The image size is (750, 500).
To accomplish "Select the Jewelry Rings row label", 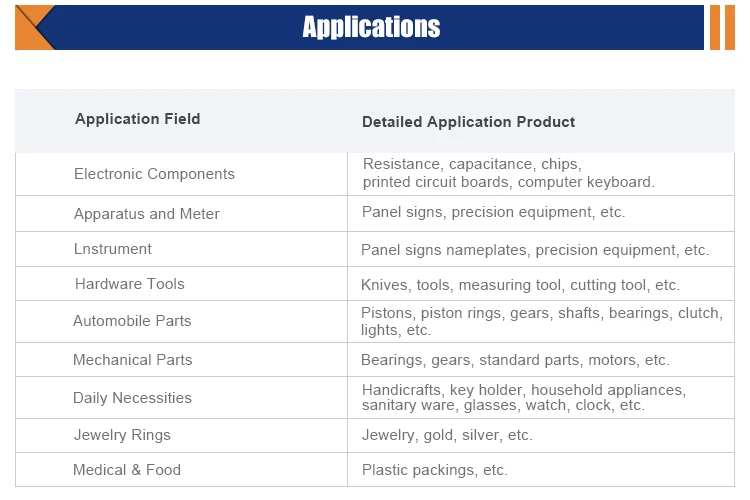I will pos(122,435).
